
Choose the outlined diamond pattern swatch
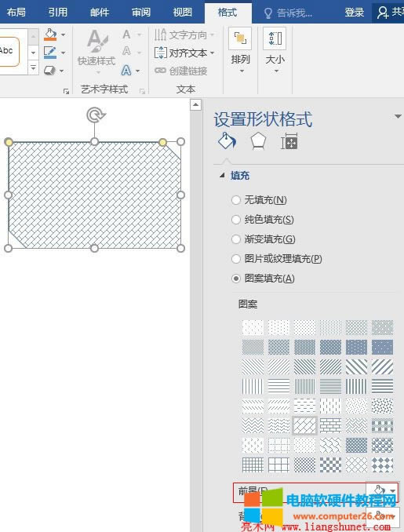tap(356, 465)
